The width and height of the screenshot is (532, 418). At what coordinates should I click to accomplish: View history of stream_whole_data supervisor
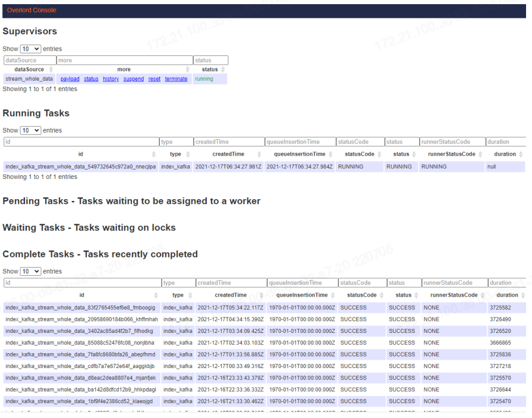coord(111,79)
